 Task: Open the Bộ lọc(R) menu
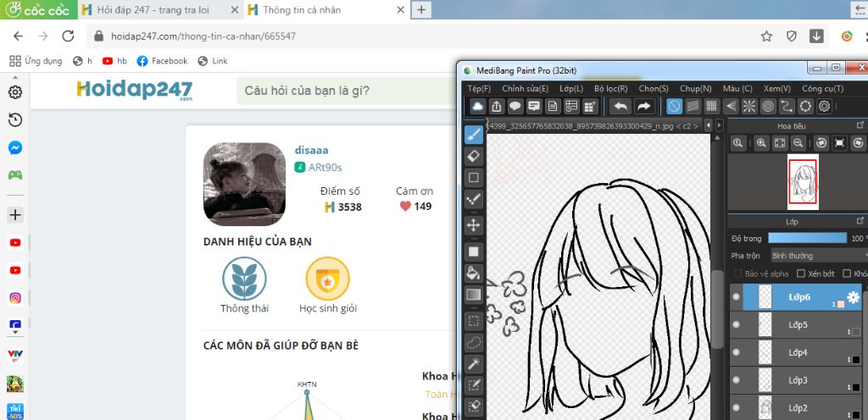click(610, 88)
